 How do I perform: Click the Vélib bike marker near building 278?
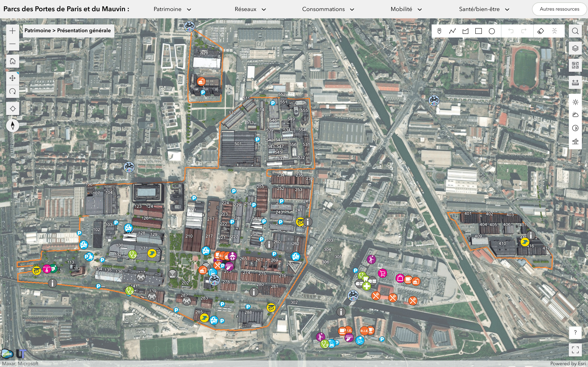coord(214,280)
